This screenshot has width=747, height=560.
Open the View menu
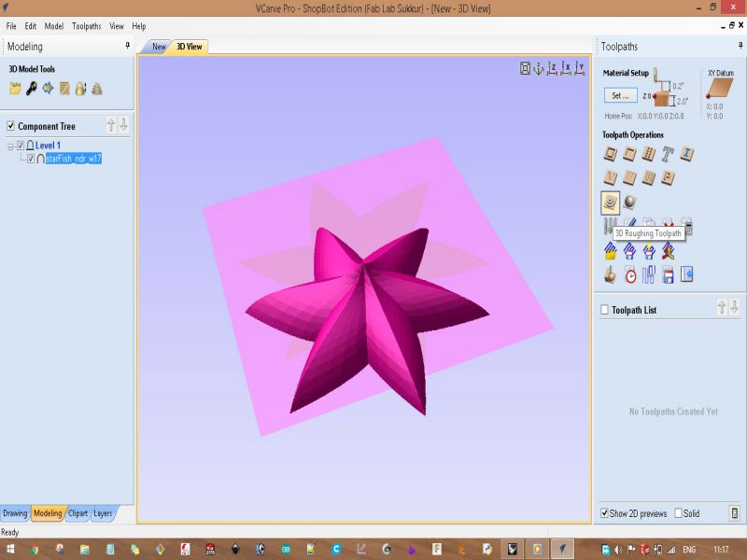116,26
